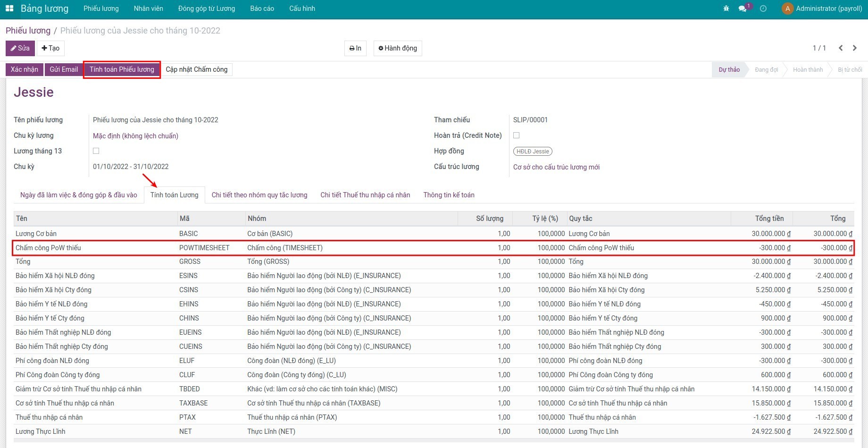Click the HĐLĐ Jessie contract tag
Image resolution: width=868 pixels, height=448 pixels.
[x=533, y=152]
